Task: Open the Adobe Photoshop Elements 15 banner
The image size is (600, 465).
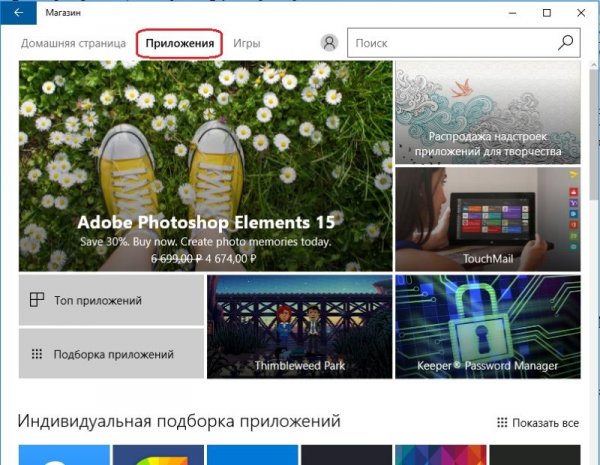Action: coord(205,166)
